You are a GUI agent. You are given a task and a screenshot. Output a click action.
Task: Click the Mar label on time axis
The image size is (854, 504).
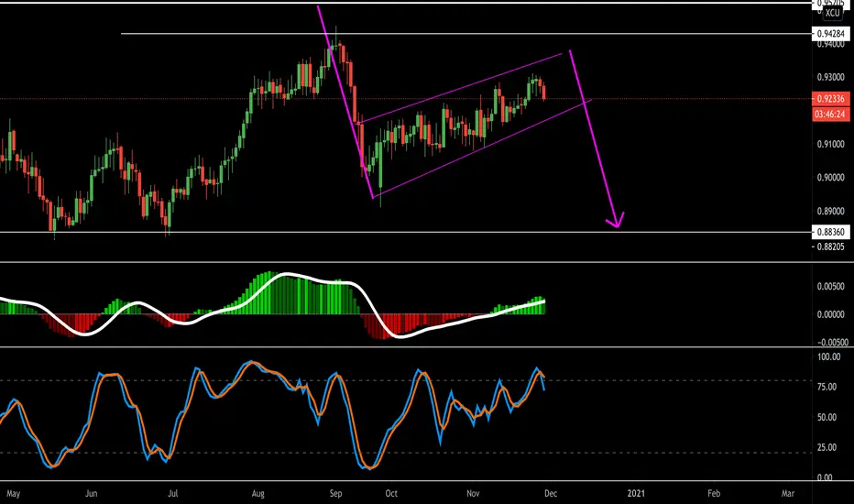(x=787, y=494)
